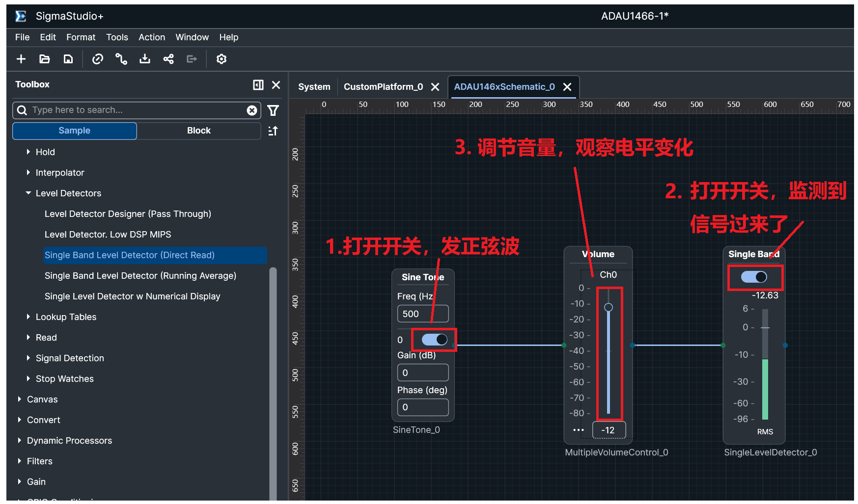This screenshot has height=504, width=858.
Task: Close the CustomPlatform_0 tab
Action: (x=435, y=87)
